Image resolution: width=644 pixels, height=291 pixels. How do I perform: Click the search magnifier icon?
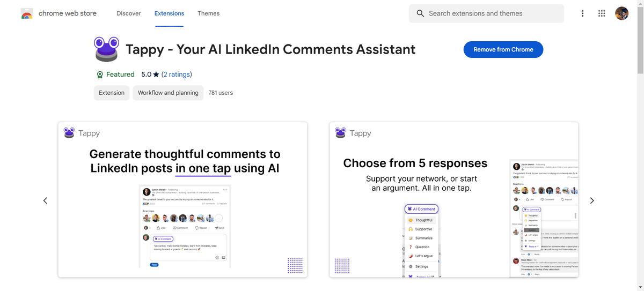pos(420,13)
